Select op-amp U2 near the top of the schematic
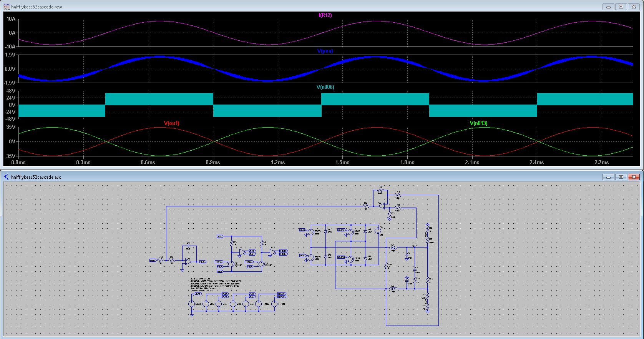This screenshot has width=644, height=339. [x=381, y=206]
